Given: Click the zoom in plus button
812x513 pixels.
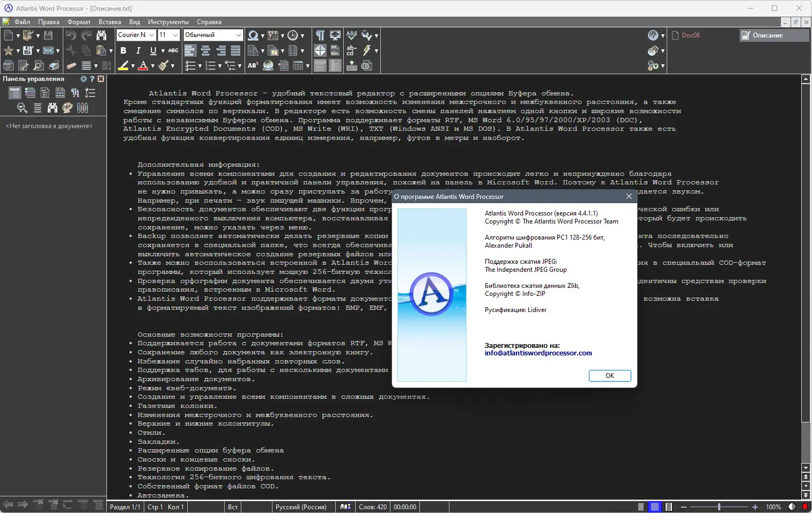Looking at the screenshot, I should pyautogui.click(x=755, y=507).
